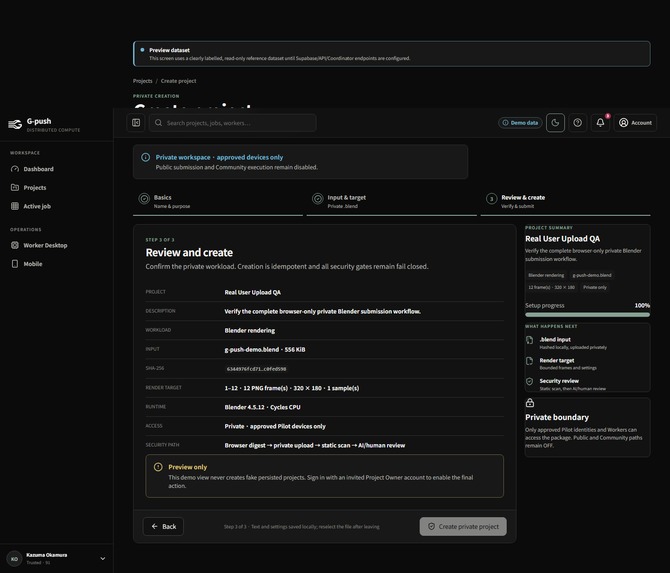670x573 pixels.
Task: Switch theme with the moon icon
Action: (x=555, y=123)
